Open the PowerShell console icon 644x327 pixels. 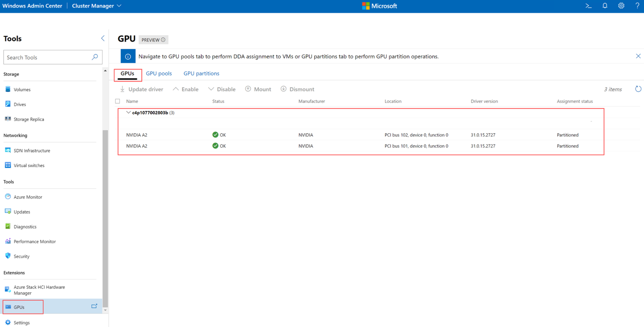[x=588, y=6]
